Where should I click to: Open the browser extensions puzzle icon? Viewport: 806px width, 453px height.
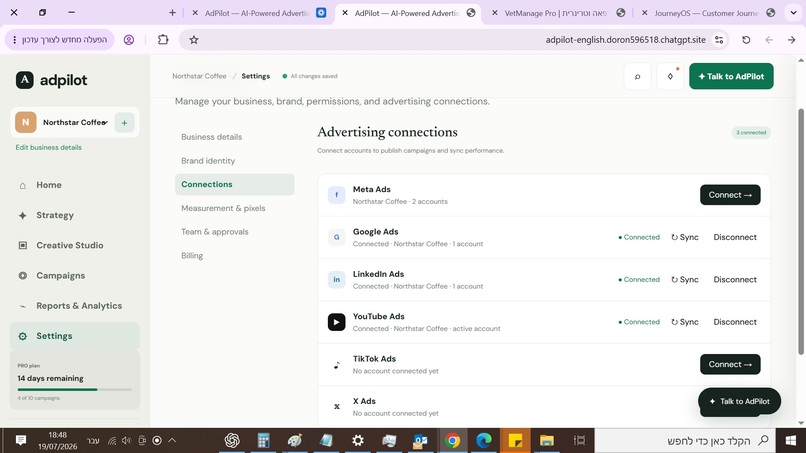click(163, 40)
